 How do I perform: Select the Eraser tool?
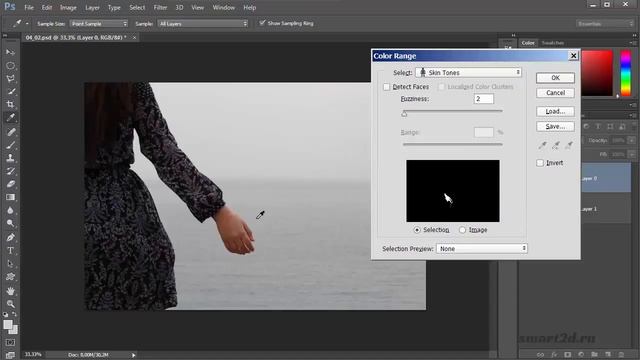point(11,184)
